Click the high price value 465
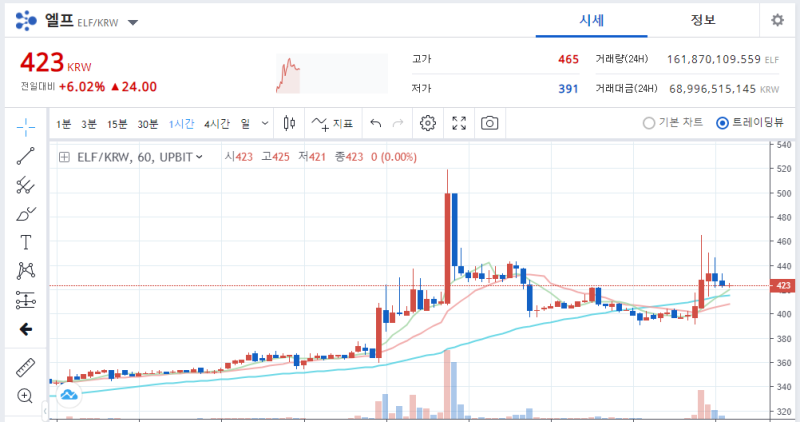The width and height of the screenshot is (800, 422). click(568, 60)
